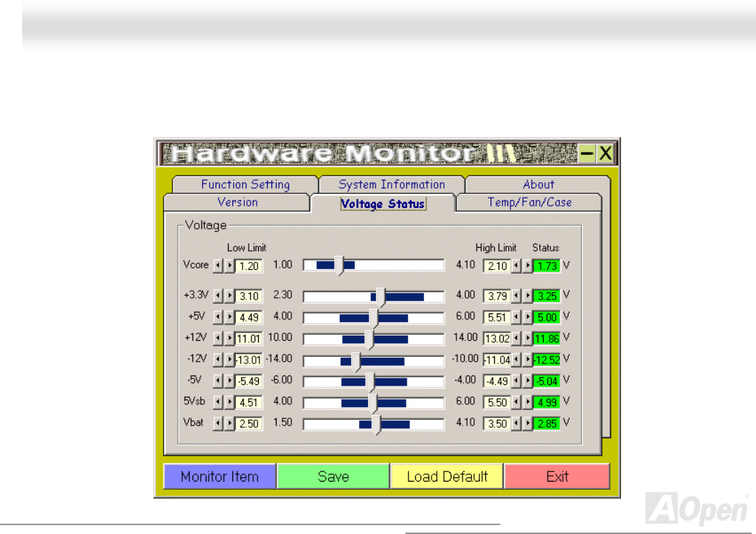Open the System Information tab
756x534 pixels.
click(x=392, y=184)
